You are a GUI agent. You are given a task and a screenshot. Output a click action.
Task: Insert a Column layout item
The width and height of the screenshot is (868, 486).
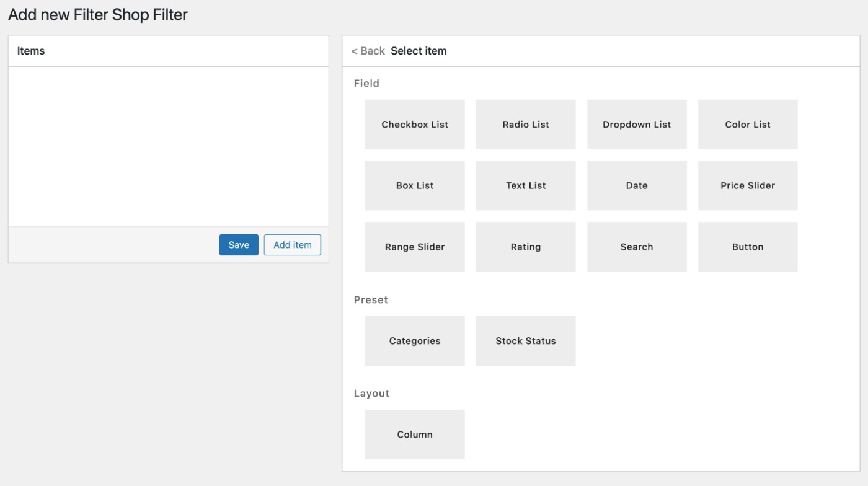click(415, 435)
